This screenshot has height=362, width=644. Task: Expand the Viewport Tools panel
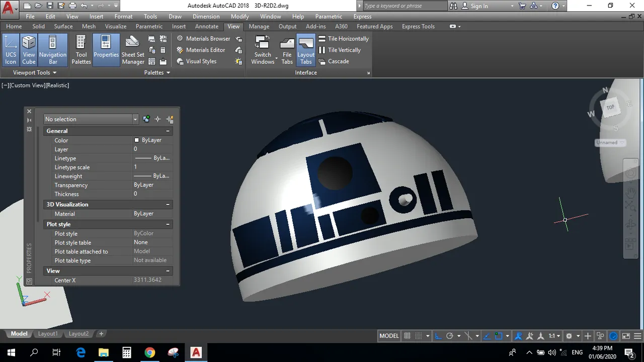(35, 72)
